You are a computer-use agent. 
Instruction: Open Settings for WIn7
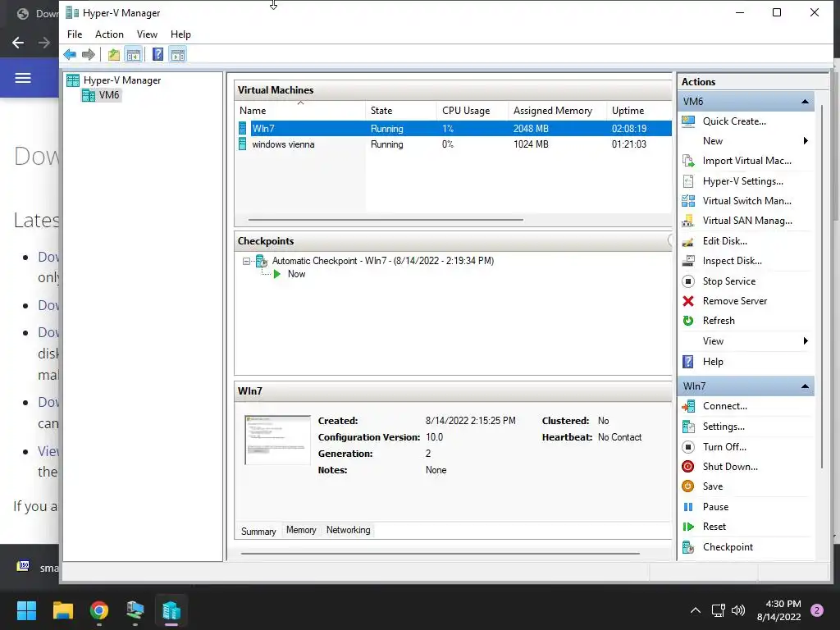pos(724,427)
